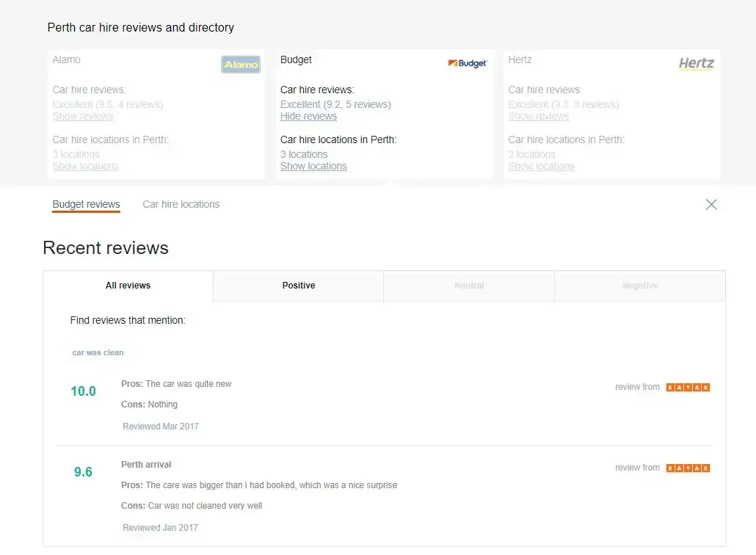This screenshot has height=555, width=756.
Task: Click 'Cons: Nothing' text
Action: 150,404
